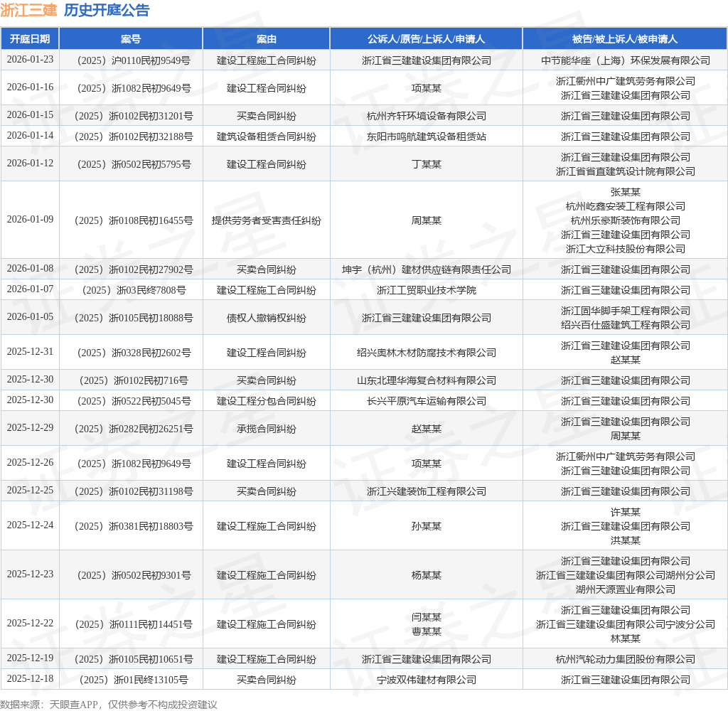The width and height of the screenshot is (728, 711).
Task: Click plaintiff 杭州齐轩环境设备有限公司
Action: pos(427,116)
